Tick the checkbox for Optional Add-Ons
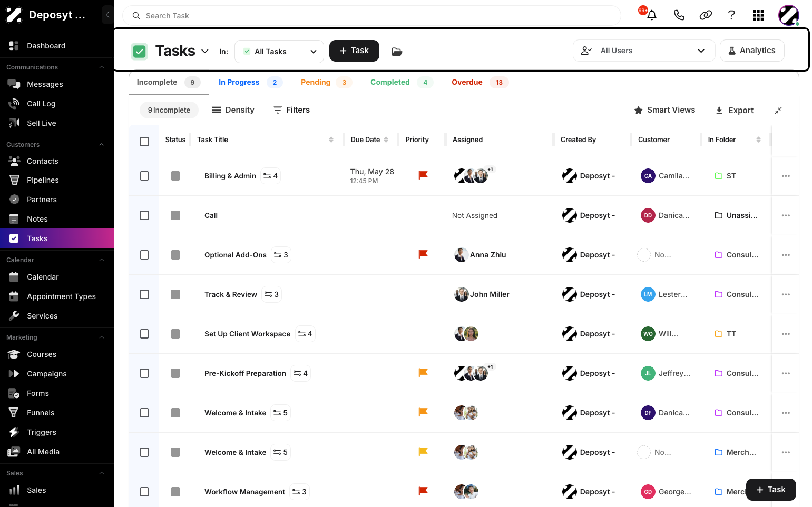 [144, 255]
